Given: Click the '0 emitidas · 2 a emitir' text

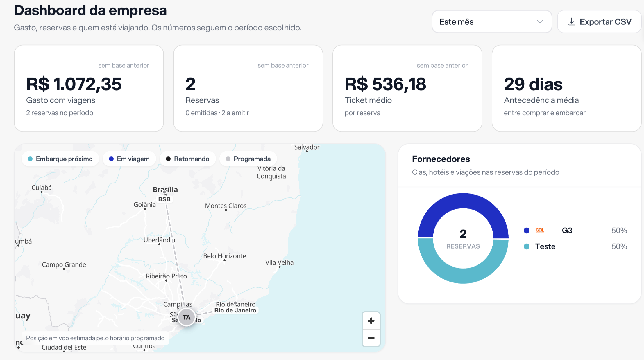Looking at the screenshot, I should pos(217,113).
